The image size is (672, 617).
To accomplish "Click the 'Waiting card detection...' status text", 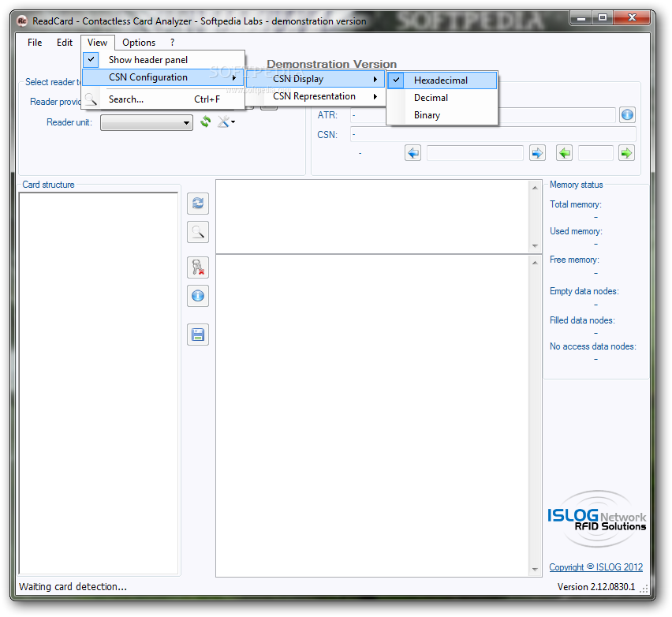I will point(73,586).
